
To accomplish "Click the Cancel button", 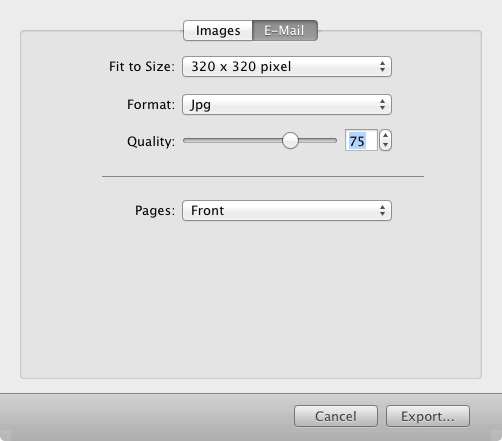I will click(336, 416).
